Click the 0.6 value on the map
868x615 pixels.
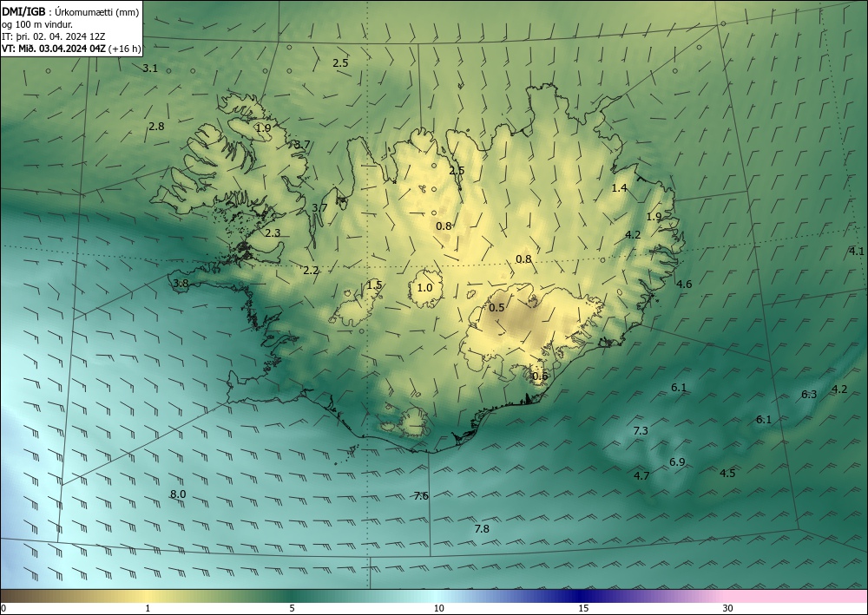click(x=540, y=376)
